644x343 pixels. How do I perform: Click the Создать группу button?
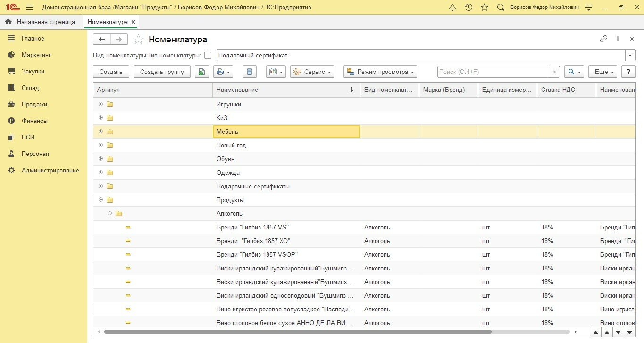(x=162, y=72)
